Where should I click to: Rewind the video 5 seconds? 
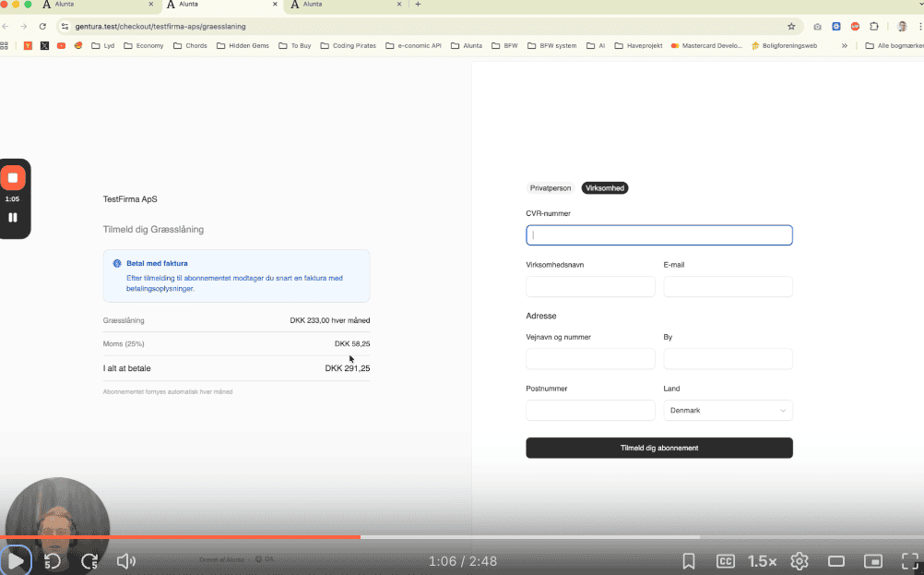(53, 560)
